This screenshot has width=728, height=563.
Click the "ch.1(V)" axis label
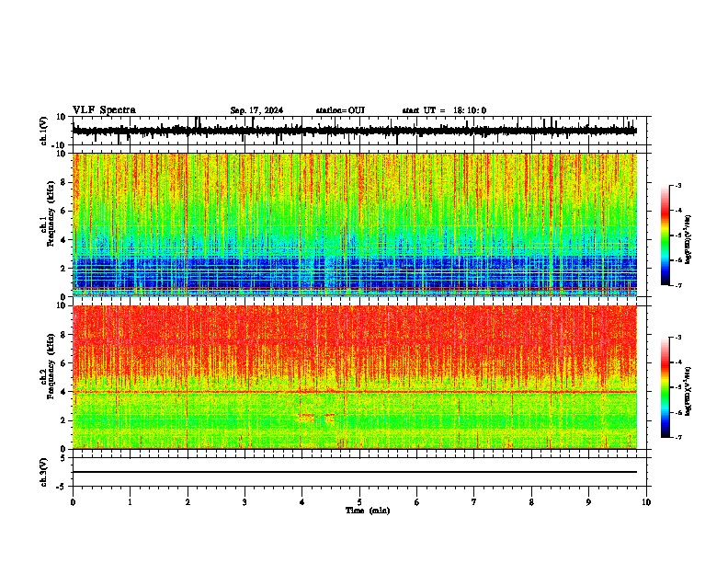tap(45, 131)
